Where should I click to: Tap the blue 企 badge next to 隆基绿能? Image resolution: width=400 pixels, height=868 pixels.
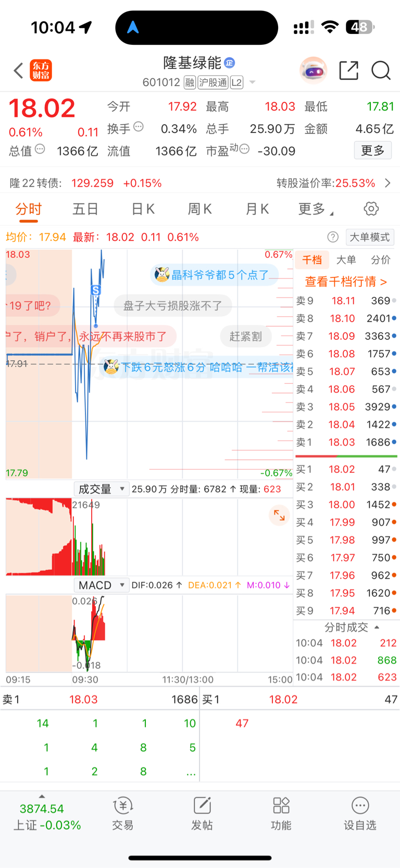[x=230, y=63]
